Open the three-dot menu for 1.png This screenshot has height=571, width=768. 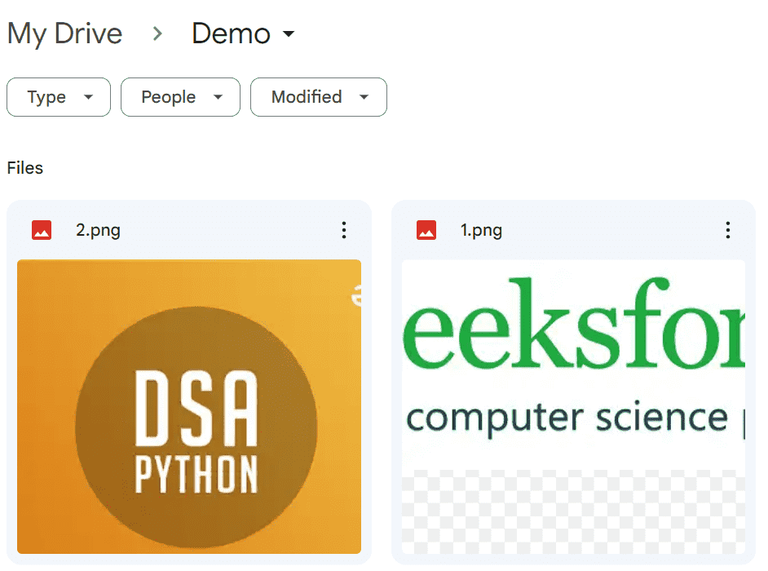[x=728, y=230]
